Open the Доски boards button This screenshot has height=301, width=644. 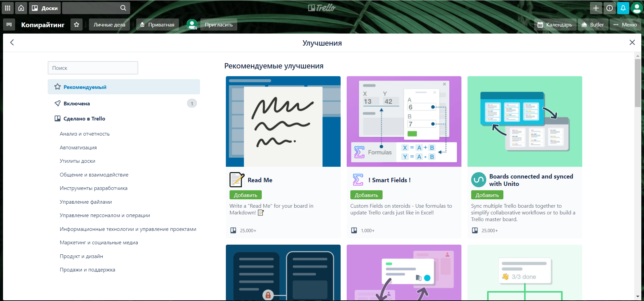coord(45,8)
